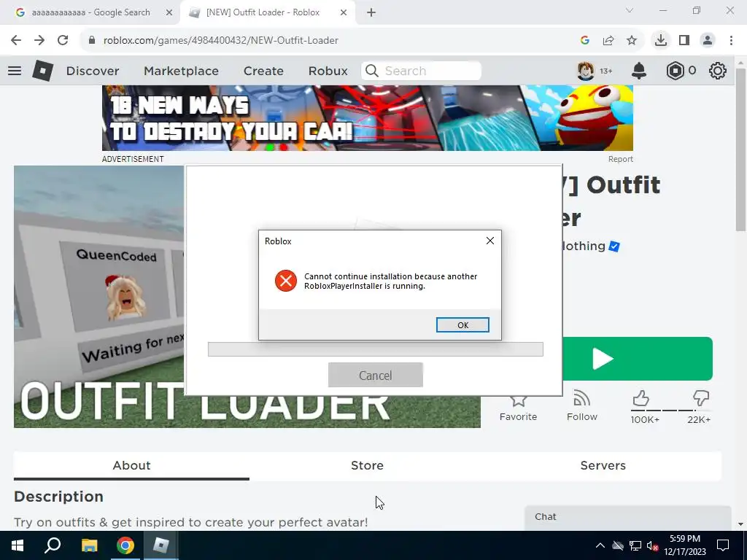Click OK in the Roblox error dialog
Screen dimensions: 747x560
(x=462, y=324)
